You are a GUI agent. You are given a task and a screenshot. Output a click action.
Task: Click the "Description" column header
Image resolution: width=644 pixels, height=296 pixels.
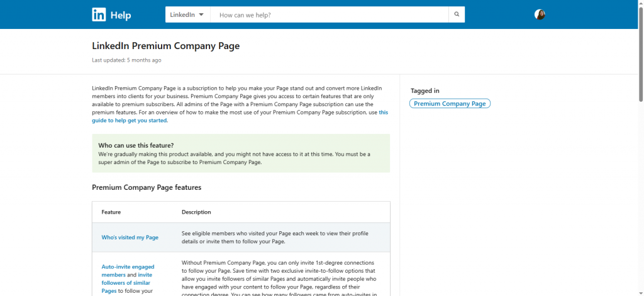click(196, 212)
